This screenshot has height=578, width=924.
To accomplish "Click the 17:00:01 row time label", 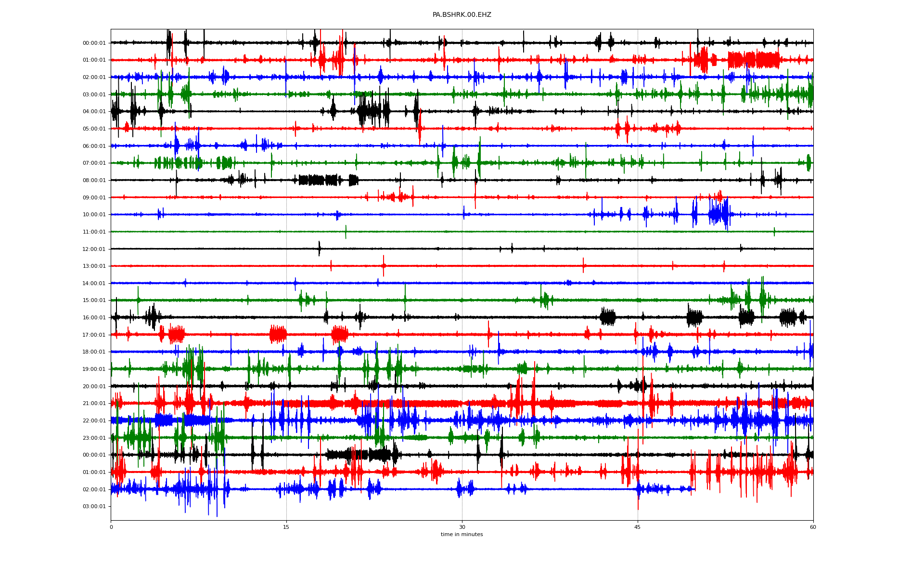I will pyautogui.click(x=94, y=335).
